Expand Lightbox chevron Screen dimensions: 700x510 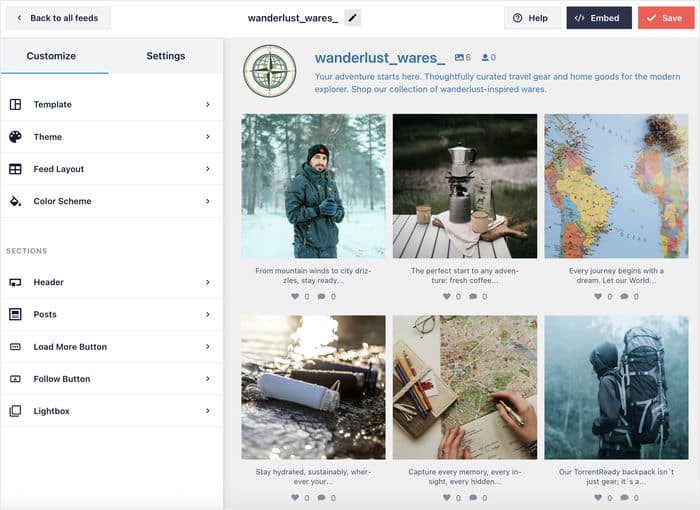[208, 411]
